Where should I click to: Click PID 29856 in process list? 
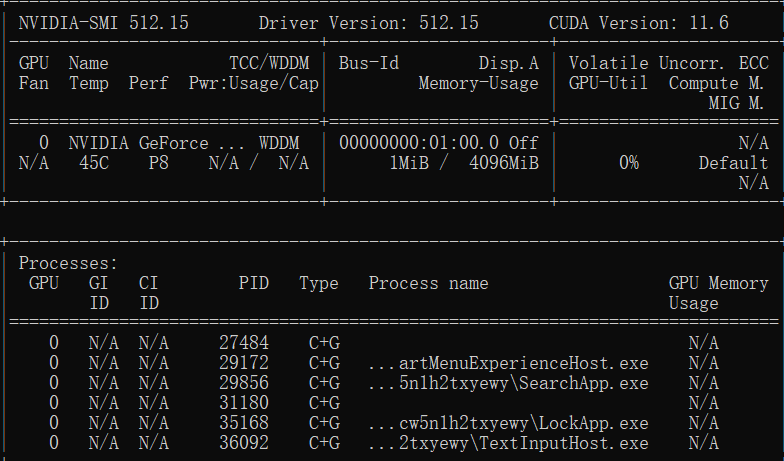point(244,383)
